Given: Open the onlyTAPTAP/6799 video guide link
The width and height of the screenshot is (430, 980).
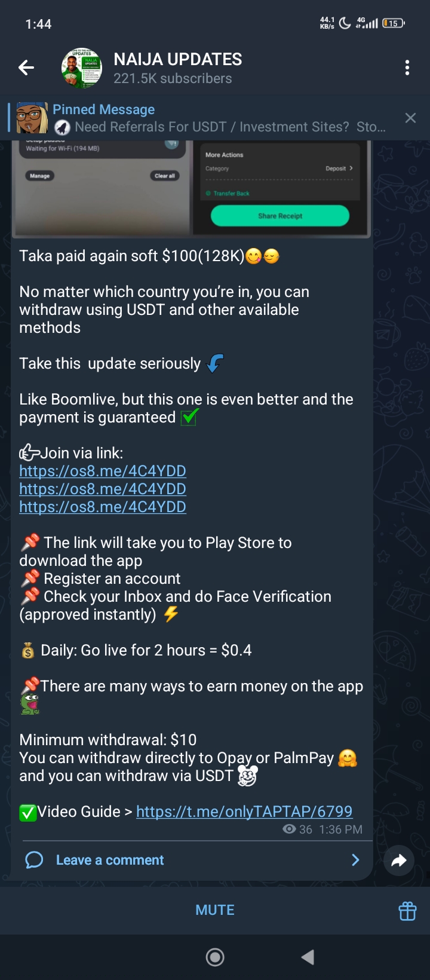Looking at the screenshot, I should click(x=244, y=811).
